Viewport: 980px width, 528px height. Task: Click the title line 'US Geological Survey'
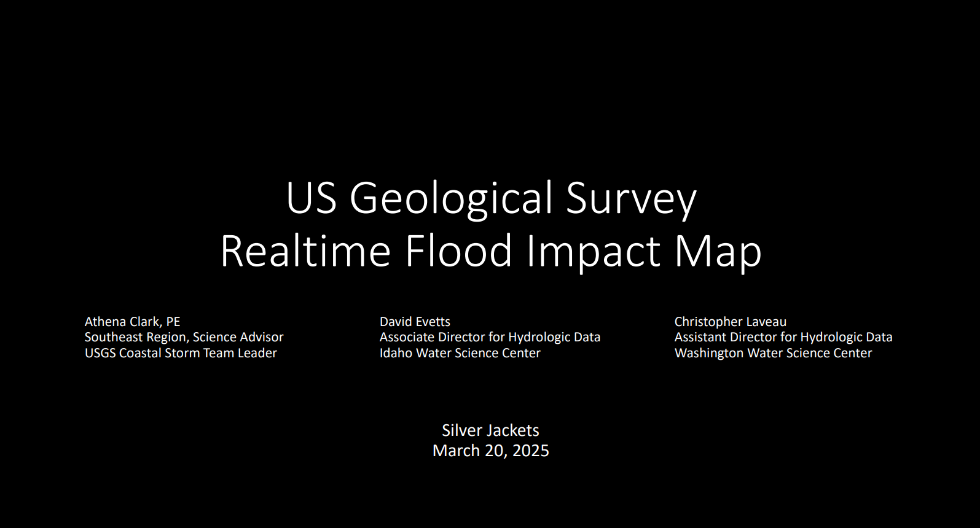tap(491, 199)
